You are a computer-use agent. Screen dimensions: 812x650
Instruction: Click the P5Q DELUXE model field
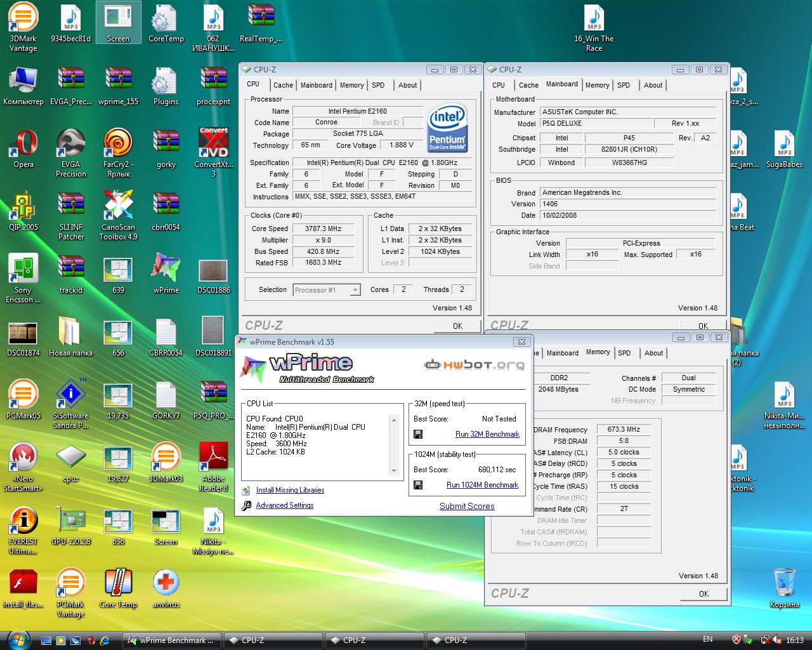(596, 123)
